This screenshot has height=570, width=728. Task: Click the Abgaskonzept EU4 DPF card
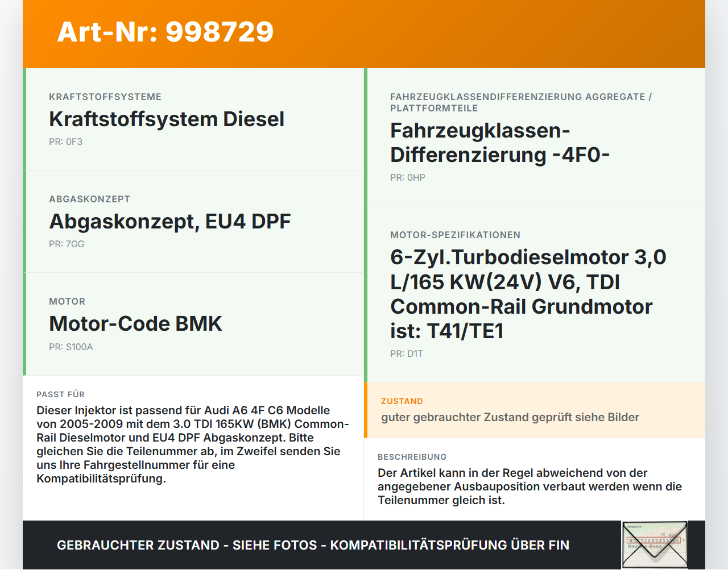(193, 220)
